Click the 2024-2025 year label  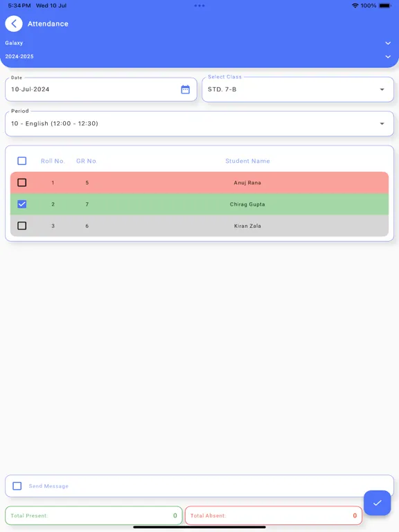[19, 57]
